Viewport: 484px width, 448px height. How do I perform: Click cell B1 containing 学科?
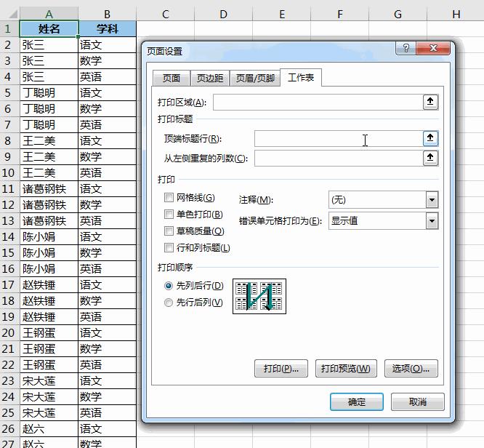(107, 29)
